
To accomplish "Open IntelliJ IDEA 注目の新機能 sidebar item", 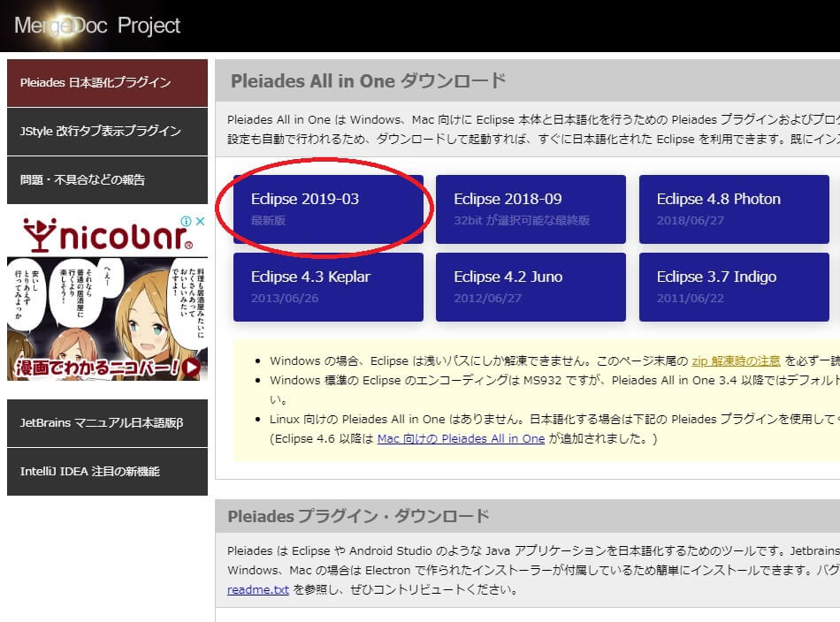I will [x=107, y=472].
